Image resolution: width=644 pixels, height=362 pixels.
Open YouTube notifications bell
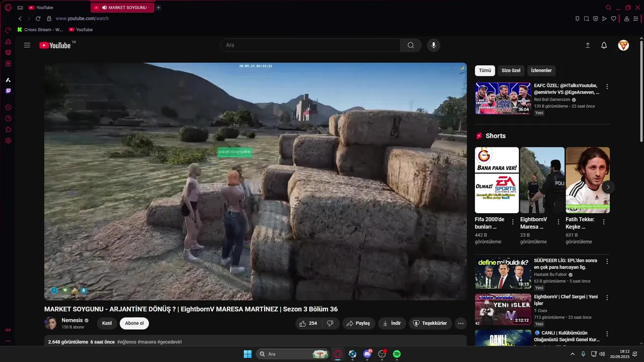pyautogui.click(x=604, y=45)
